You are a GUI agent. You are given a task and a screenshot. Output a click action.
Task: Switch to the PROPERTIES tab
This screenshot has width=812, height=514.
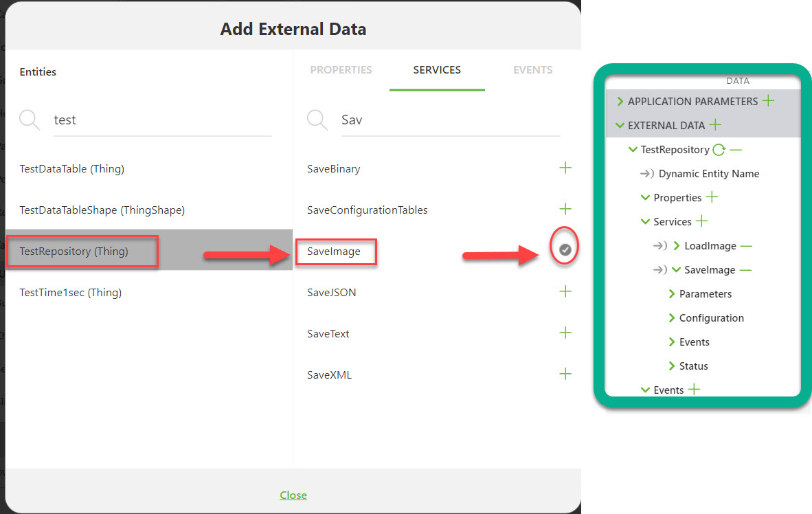341,69
